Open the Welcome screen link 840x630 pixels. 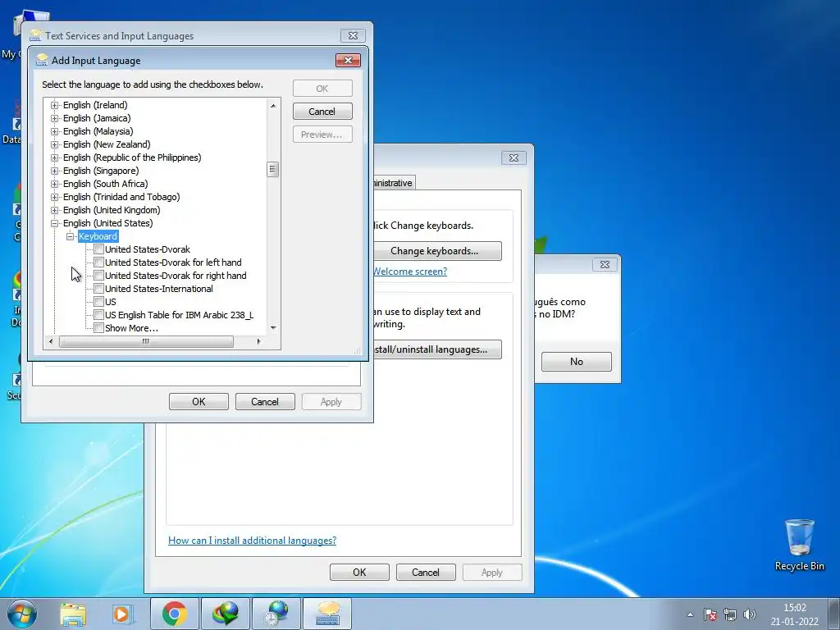[x=410, y=271]
